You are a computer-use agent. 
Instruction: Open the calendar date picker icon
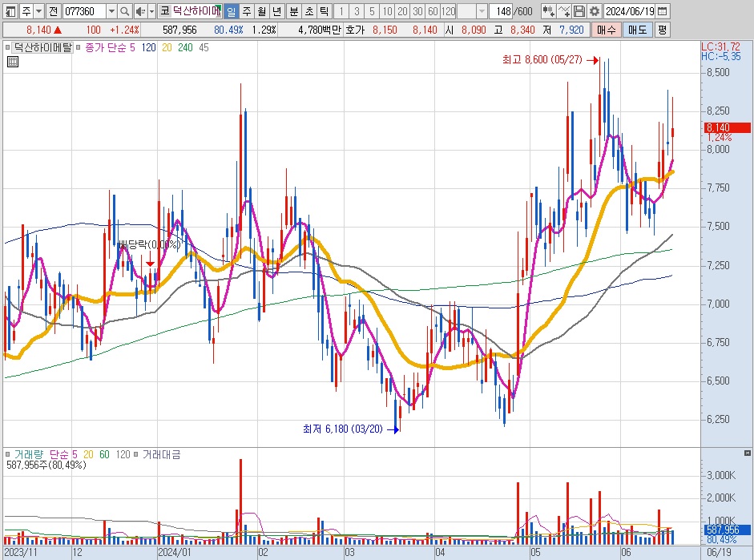(662, 11)
